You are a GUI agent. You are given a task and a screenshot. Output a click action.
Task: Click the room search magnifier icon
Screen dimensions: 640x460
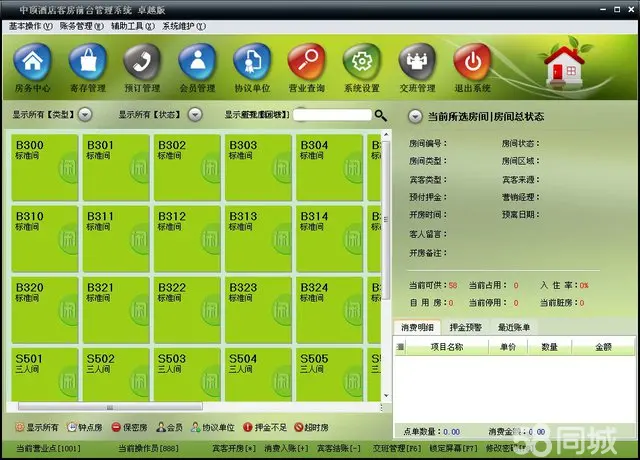click(x=381, y=115)
